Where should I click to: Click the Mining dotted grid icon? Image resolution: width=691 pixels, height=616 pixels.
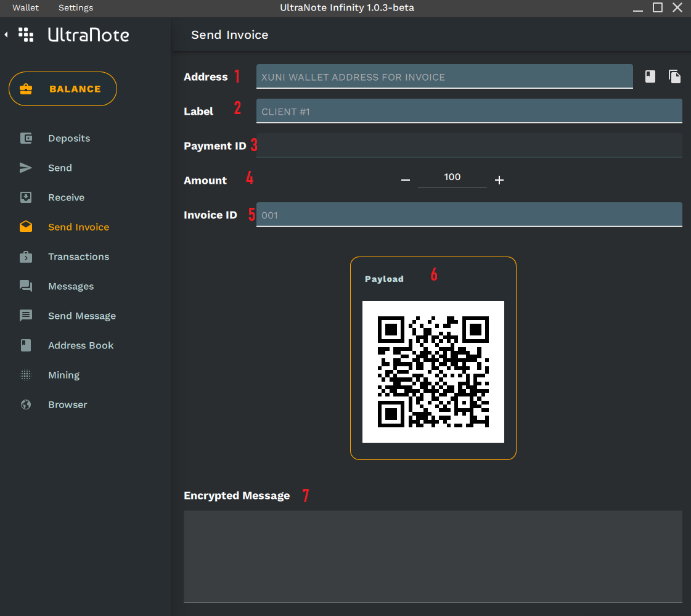tap(26, 375)
